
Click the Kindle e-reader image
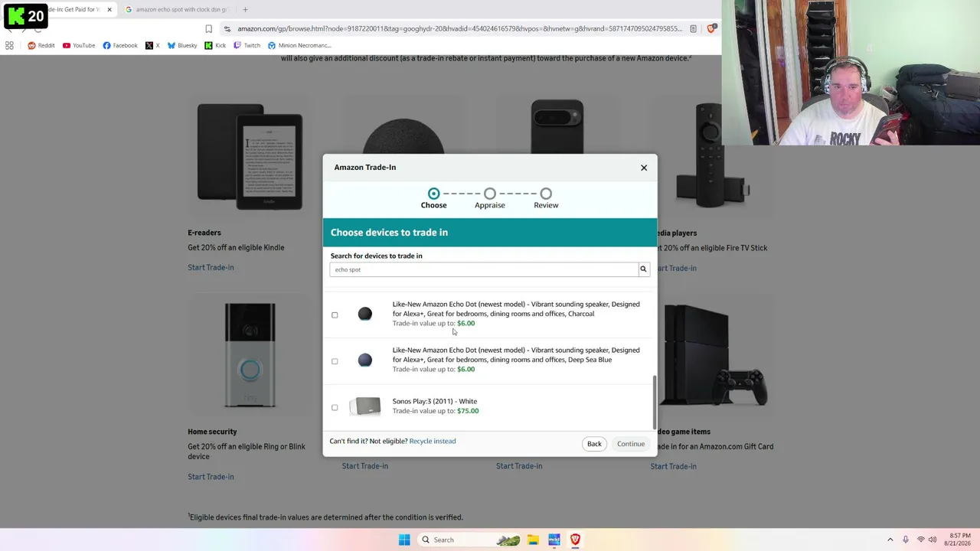click(250, 157)
